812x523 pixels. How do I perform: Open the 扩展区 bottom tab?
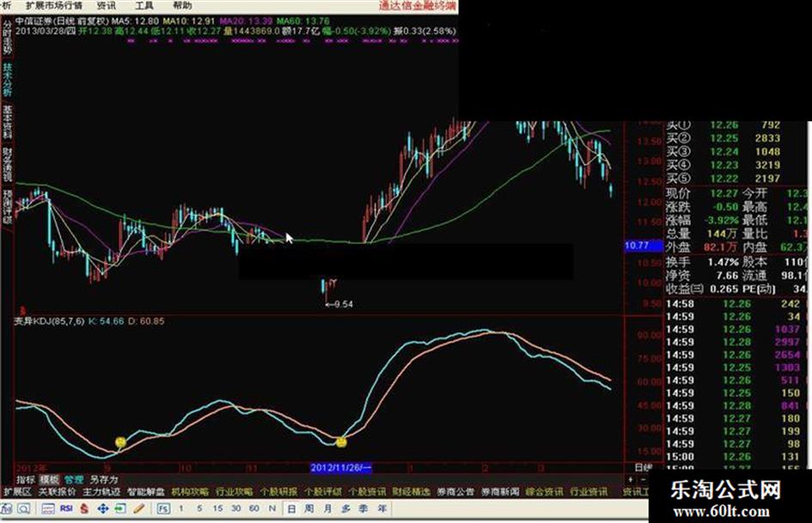coord(17,491)
